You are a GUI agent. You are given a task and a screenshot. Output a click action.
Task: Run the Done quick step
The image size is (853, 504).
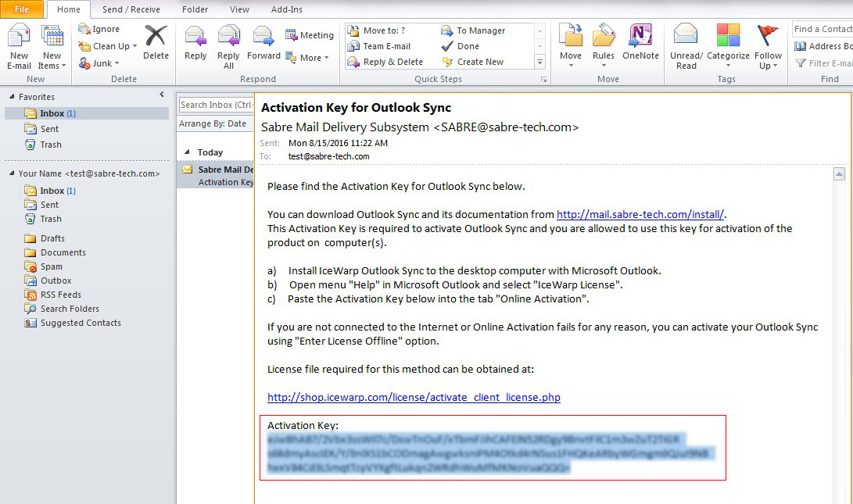(461, 46)
